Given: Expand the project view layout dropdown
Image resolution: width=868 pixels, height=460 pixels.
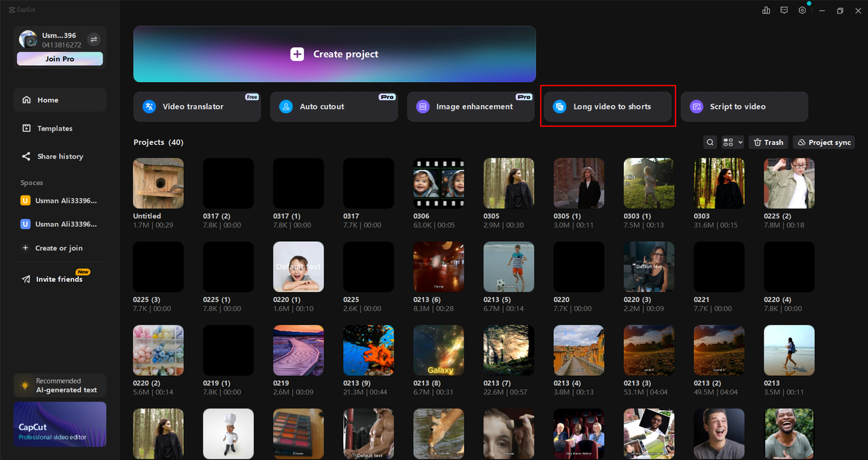Looking at the screenshot, I should pos(732,142).
